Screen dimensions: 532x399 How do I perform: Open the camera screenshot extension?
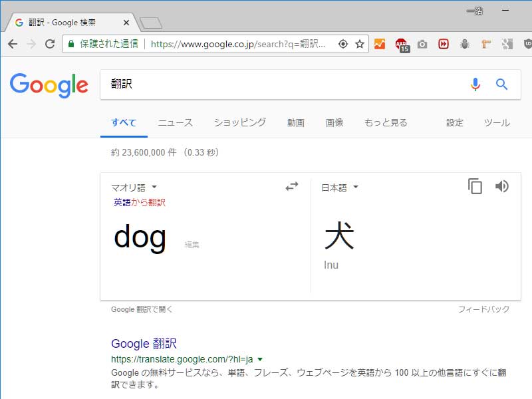click(422, 44)
